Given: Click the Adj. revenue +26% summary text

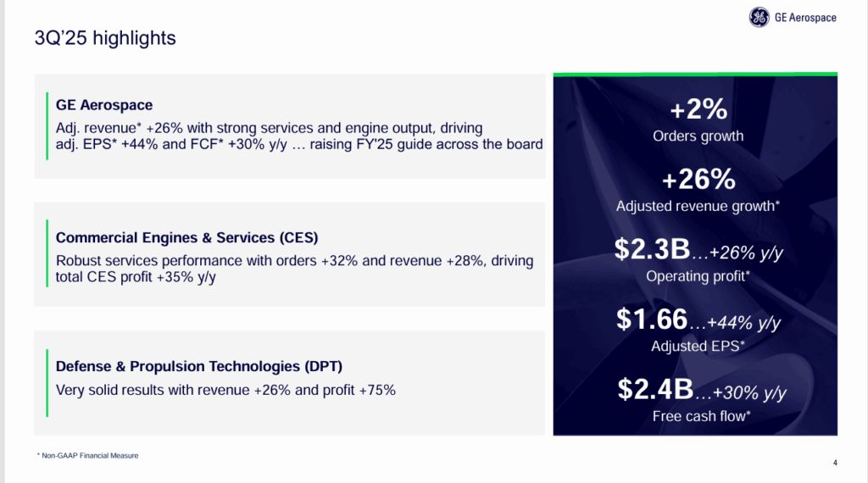Looking at the screenshot, I should (298, 136).
